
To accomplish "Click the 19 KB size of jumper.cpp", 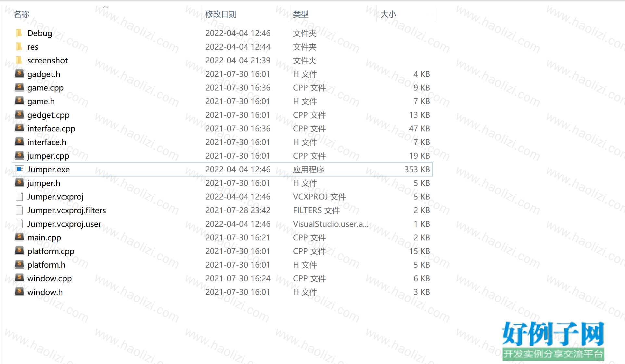I will [x=419, y=156].
